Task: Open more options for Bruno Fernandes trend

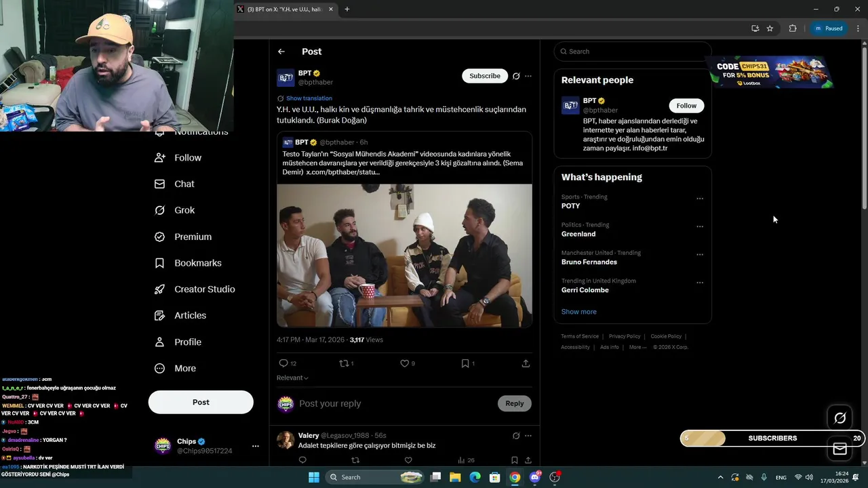Action: click(x=700, y=255)
